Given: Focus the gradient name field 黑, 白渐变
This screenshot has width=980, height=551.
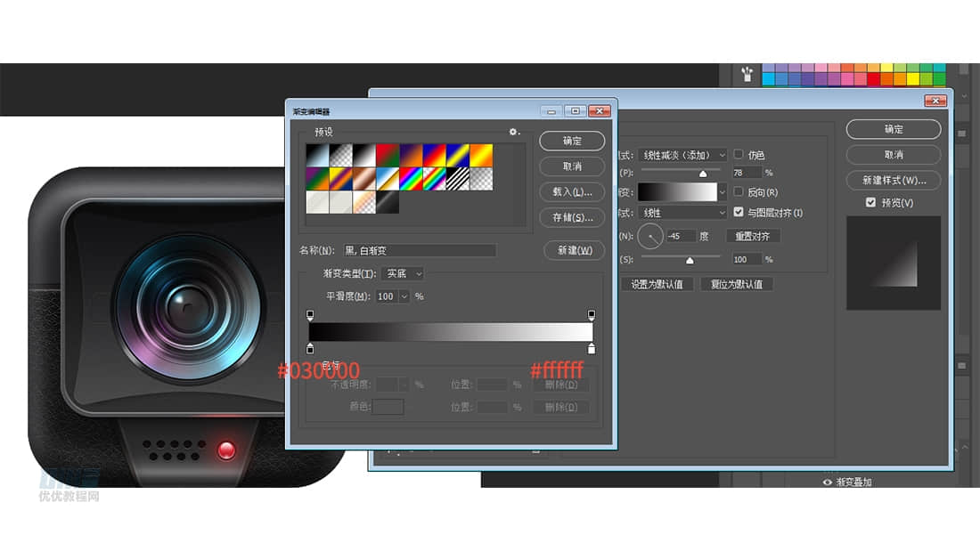Looking at the screenshot, I should 420,250.
